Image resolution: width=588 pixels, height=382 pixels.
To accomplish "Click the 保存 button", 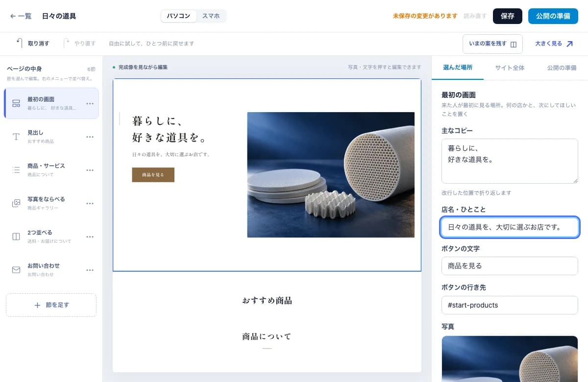I will [x=508, y=16].
